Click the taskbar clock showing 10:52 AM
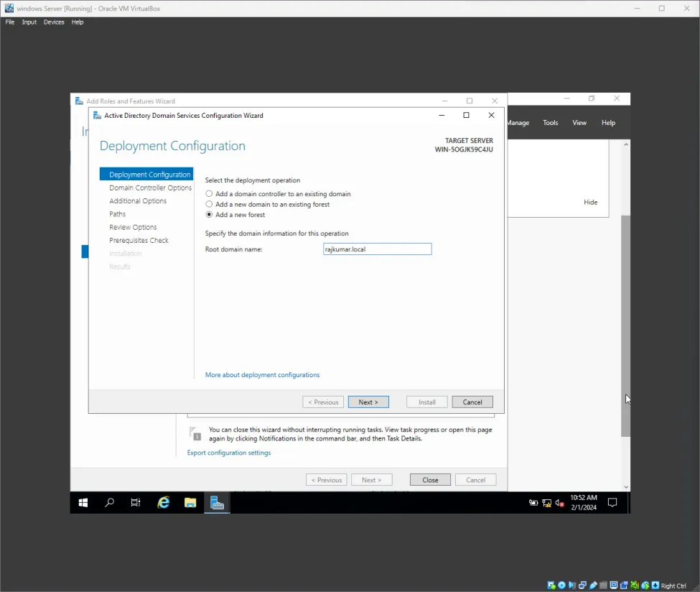 coord(584,502)
